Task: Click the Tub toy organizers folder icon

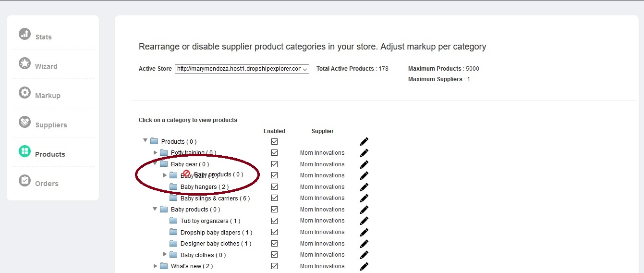Action: pyautogui.click(x=173, y=221)
